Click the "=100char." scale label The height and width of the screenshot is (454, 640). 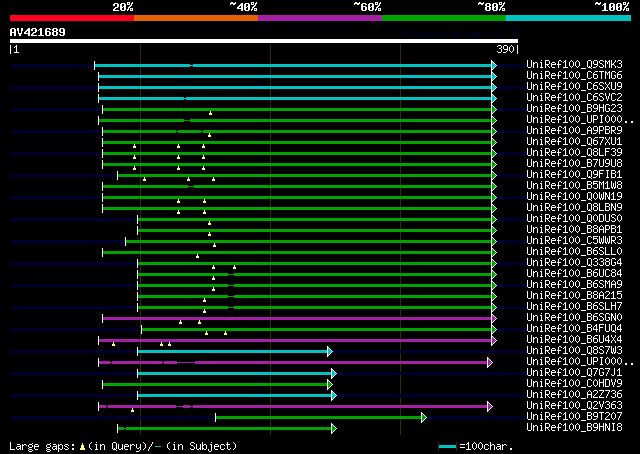pyautogui.click(x=486, y=446)
